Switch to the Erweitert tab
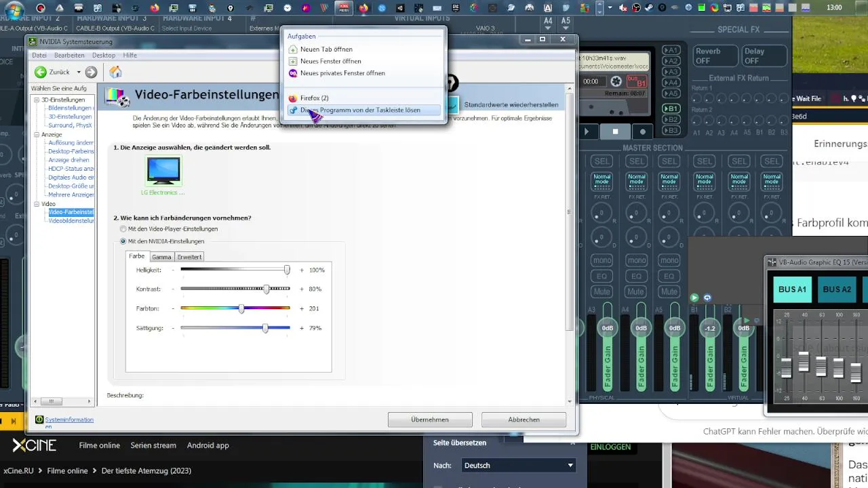 pyautogui.click(x=190, y=257)
